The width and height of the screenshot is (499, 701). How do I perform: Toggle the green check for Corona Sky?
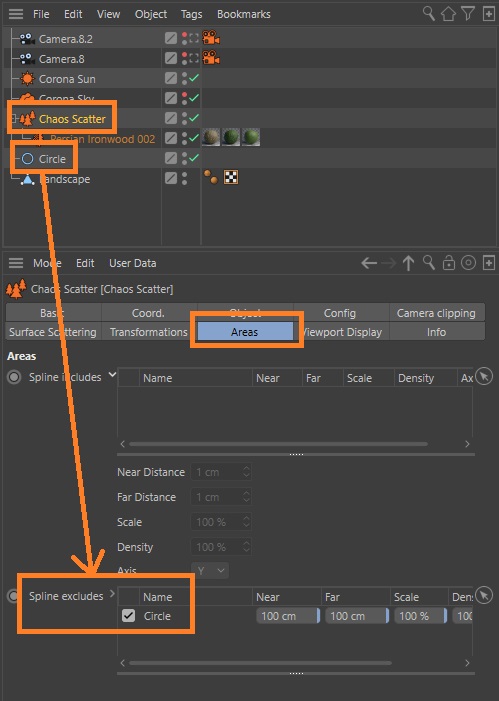(194, 97)
